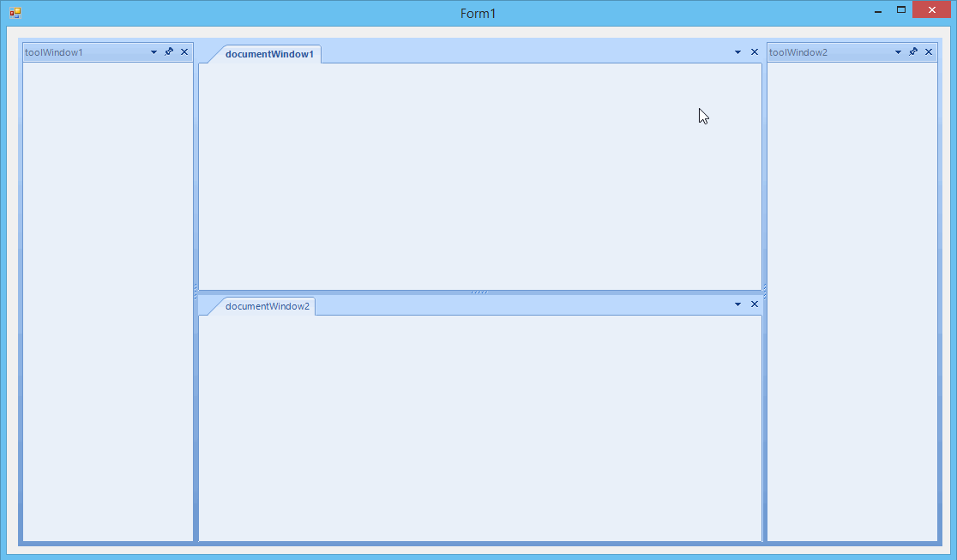The image size is (957, 560).
Task: Open toolWindow2 options dropdown arrow
Action: click(x=898, y=52)
